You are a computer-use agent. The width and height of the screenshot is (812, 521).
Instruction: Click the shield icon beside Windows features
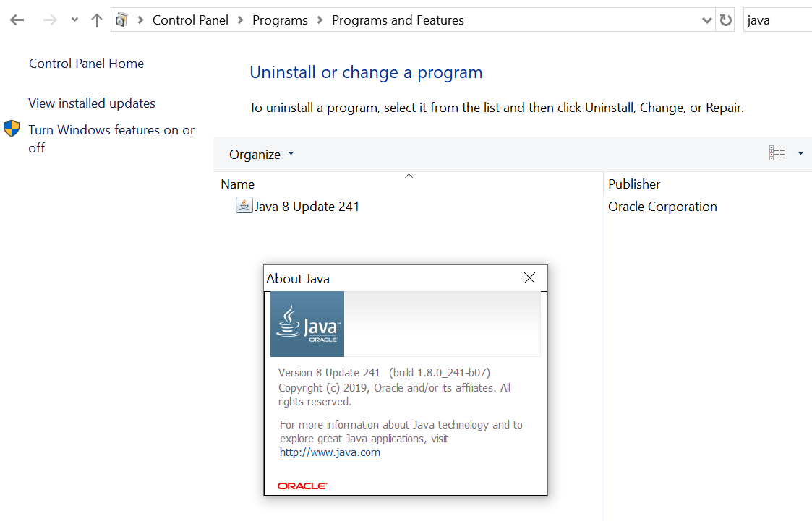tap(12, 129)
